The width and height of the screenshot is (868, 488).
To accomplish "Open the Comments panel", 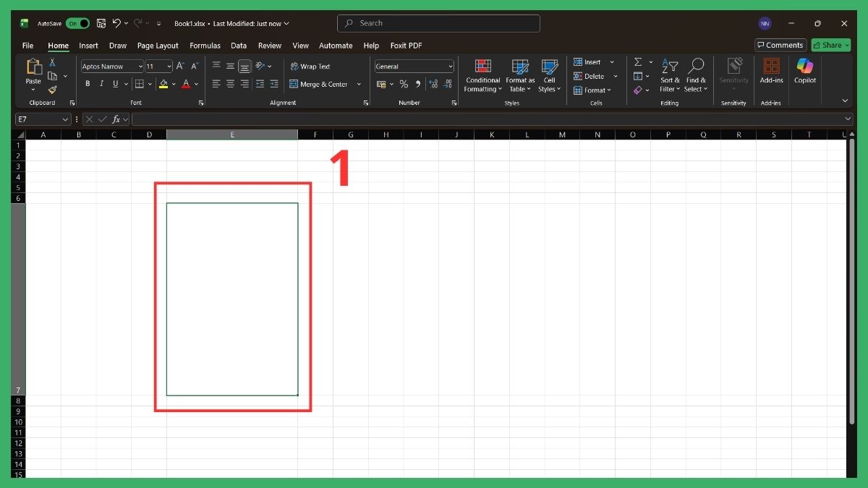I will 780,45.
